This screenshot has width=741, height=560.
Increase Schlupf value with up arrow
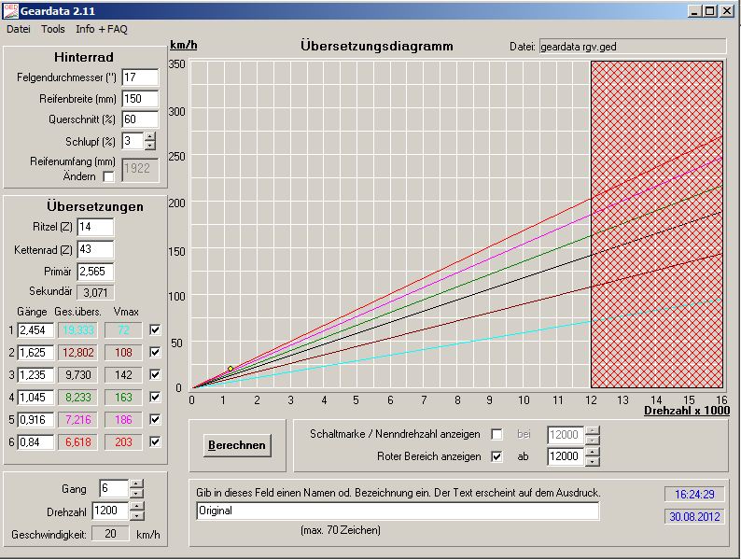pyautogui.click(x=150, y=136)
